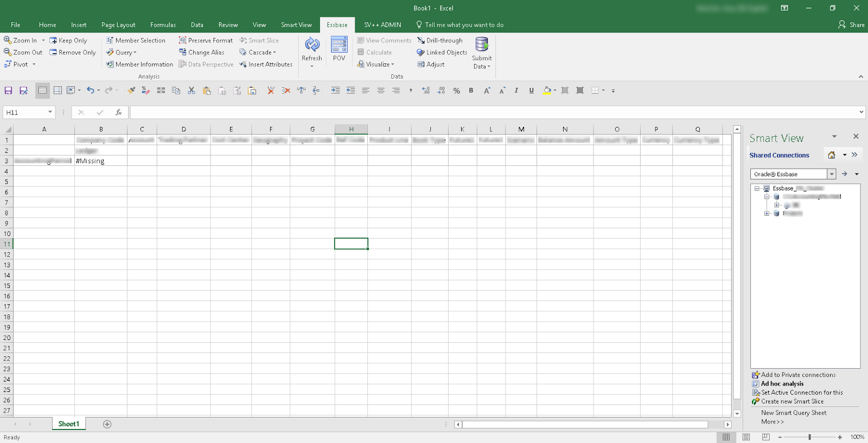Toggle Underline formatting in the quick toolbar
Screen dimensions: 868x443
[531, 91]
